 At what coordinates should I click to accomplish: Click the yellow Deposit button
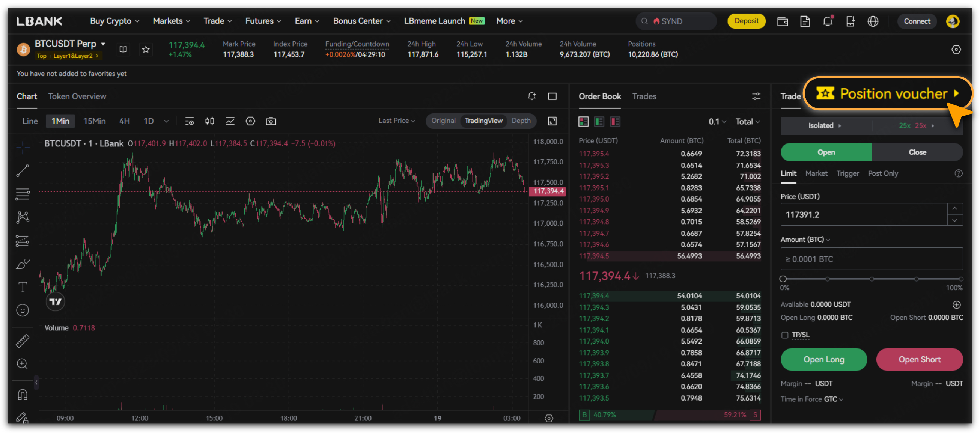(x=746, y=21)
